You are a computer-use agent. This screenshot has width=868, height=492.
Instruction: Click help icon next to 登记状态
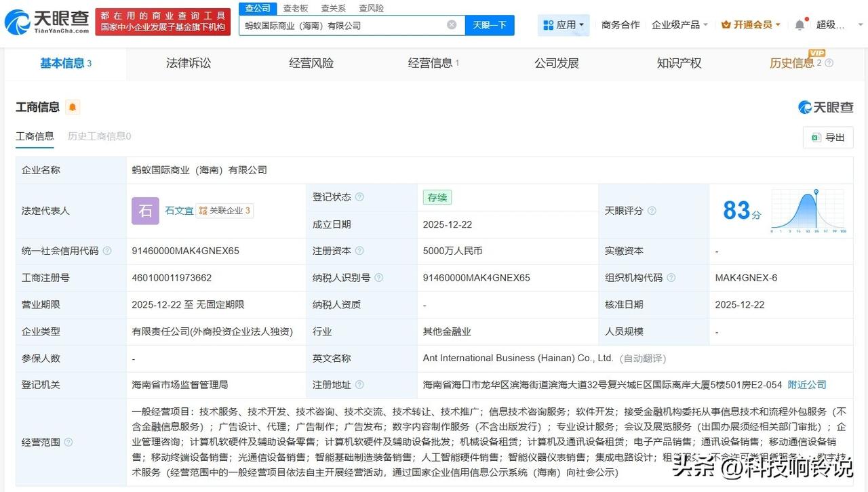coord(359,197)
